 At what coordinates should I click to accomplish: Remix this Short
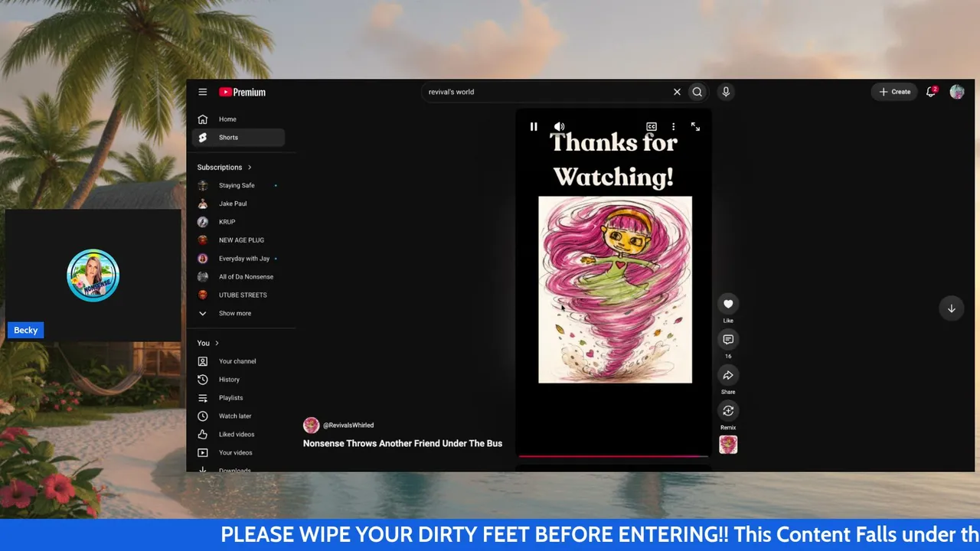(x=728, y=411)
